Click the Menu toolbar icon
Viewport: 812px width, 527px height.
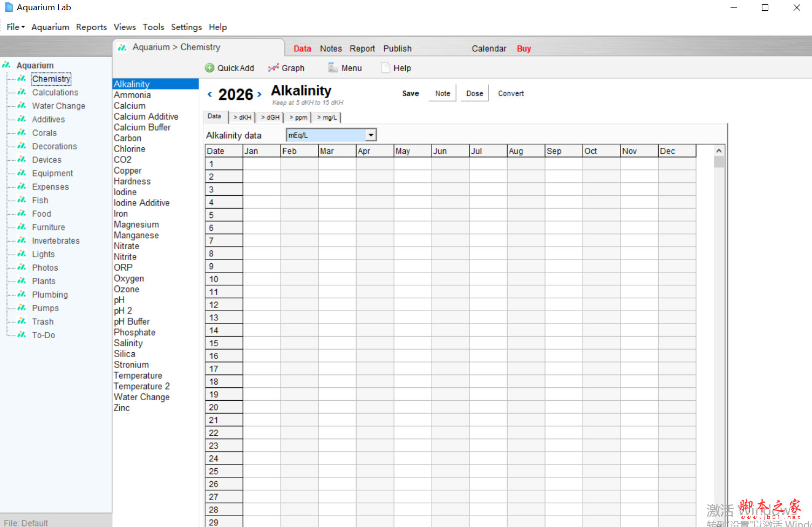(x=333, y=68)
